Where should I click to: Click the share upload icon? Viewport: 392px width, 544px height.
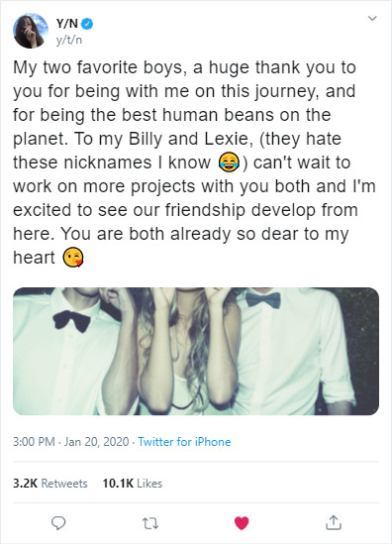pyautogui.click(x=333, y=523)
